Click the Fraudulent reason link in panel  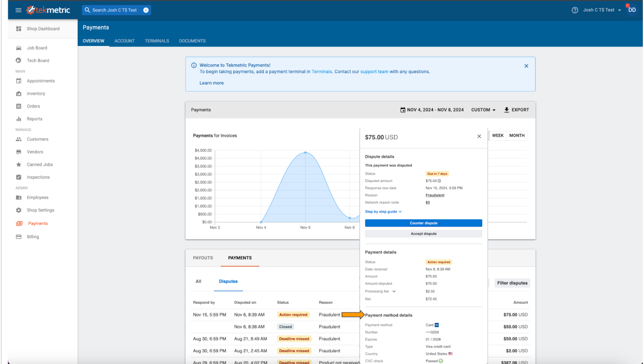[435, 195]
